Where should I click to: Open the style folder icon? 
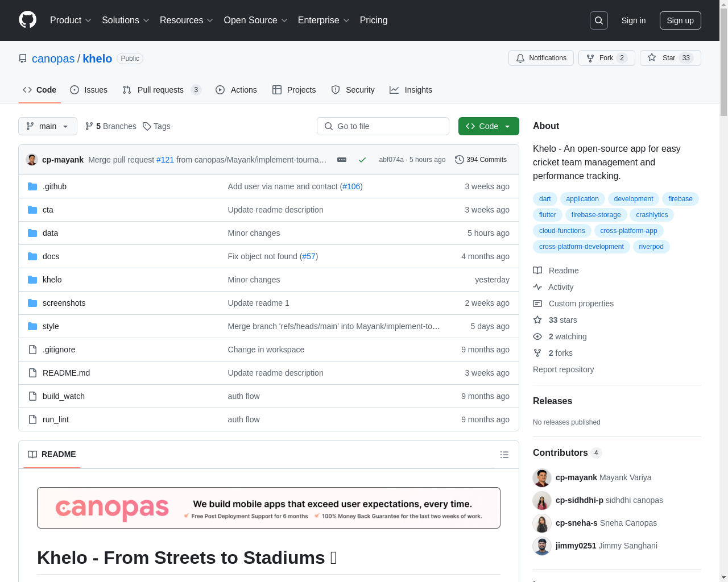[x=32, y=326]
